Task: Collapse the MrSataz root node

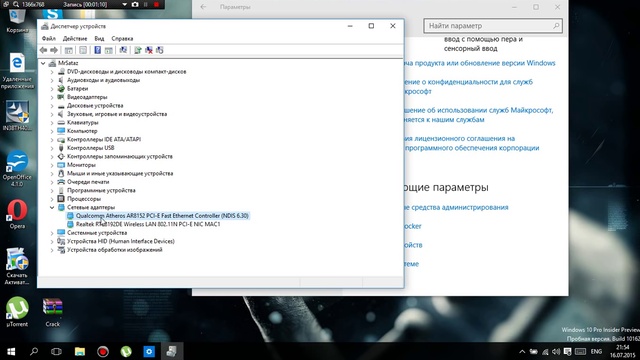Action: click(43, 63)
